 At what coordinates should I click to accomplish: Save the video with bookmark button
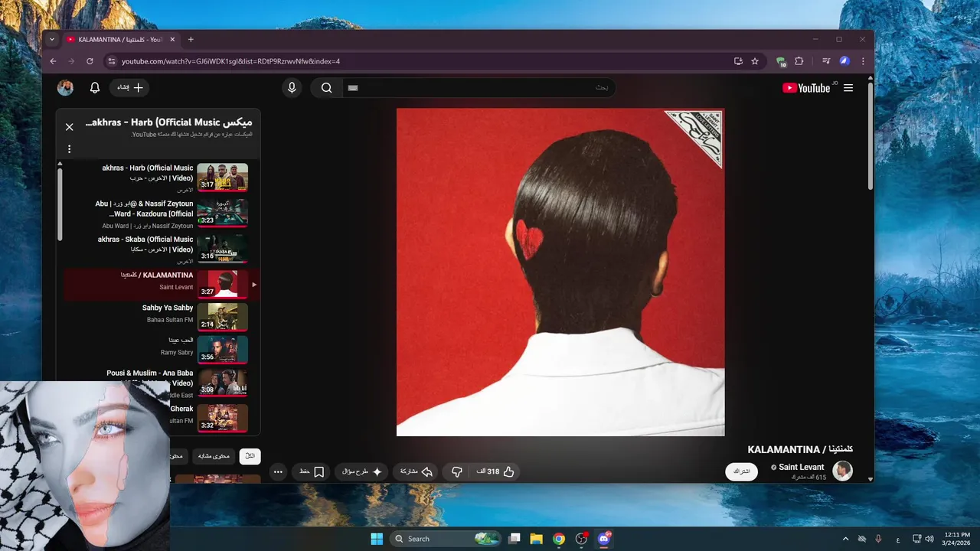point(312,471)
